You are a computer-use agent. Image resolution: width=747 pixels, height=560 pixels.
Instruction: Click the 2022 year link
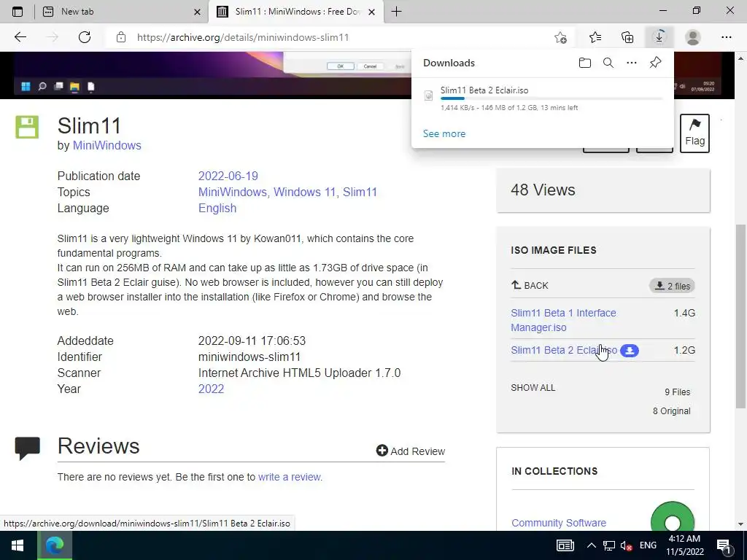point(211,389)
